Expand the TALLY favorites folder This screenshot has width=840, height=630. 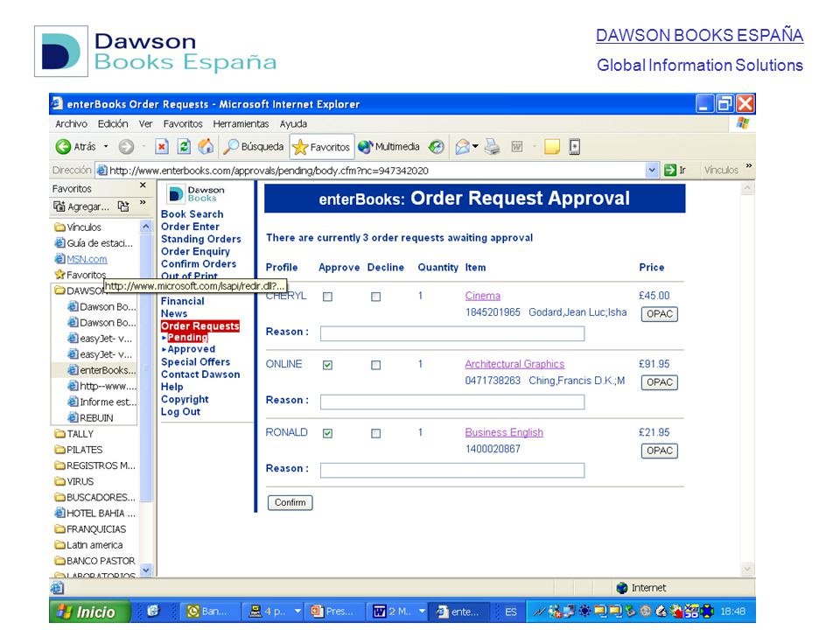pyautogui.click(x=73, y=434)
